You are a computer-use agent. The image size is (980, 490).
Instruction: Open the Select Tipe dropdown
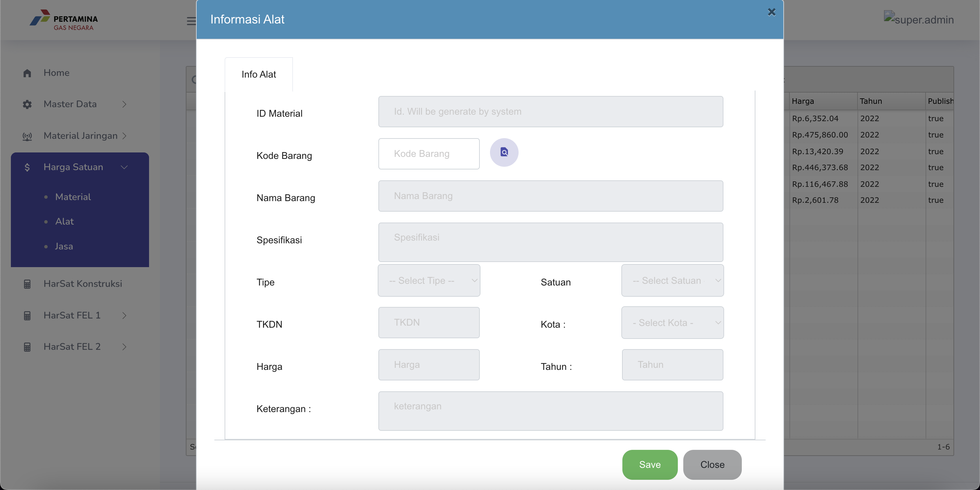coord(429,280)
